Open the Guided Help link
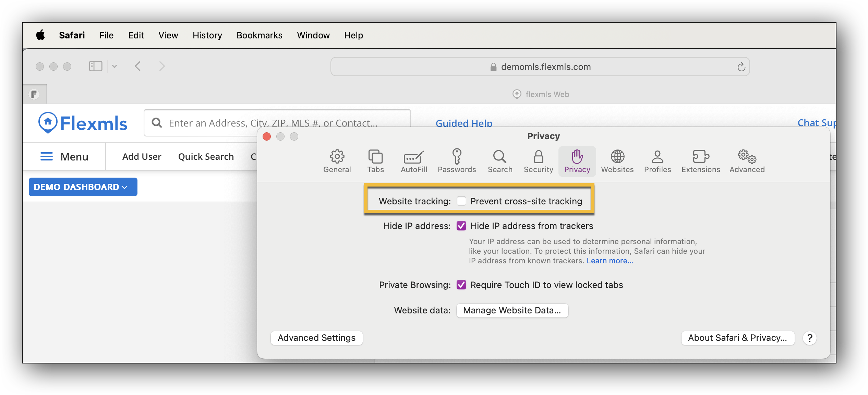This screenshot has height=395, width=868. [x=463, y=123]
